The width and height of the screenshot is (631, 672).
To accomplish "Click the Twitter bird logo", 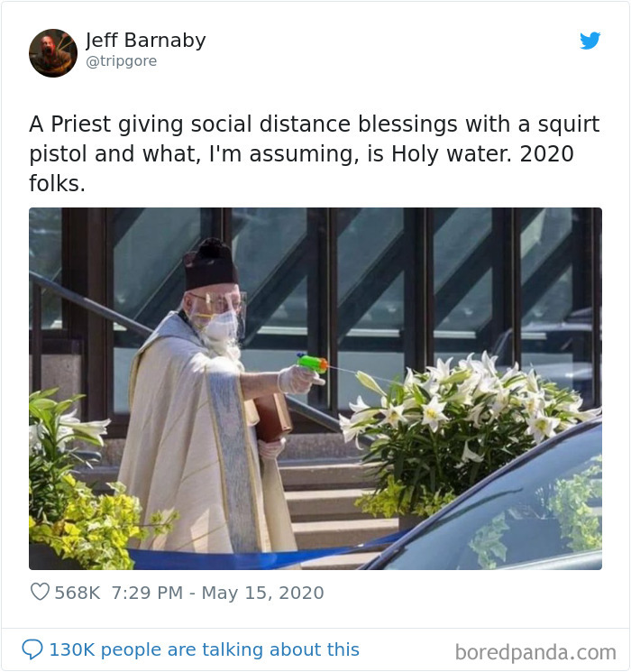I will pos(590,41).
